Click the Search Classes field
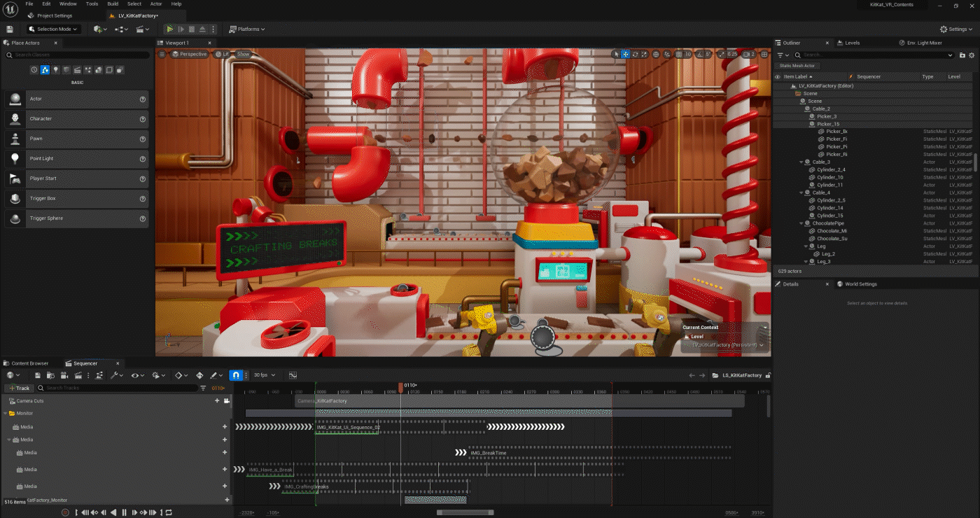Screen dimensions: 980x518 (x=78, y=55)
